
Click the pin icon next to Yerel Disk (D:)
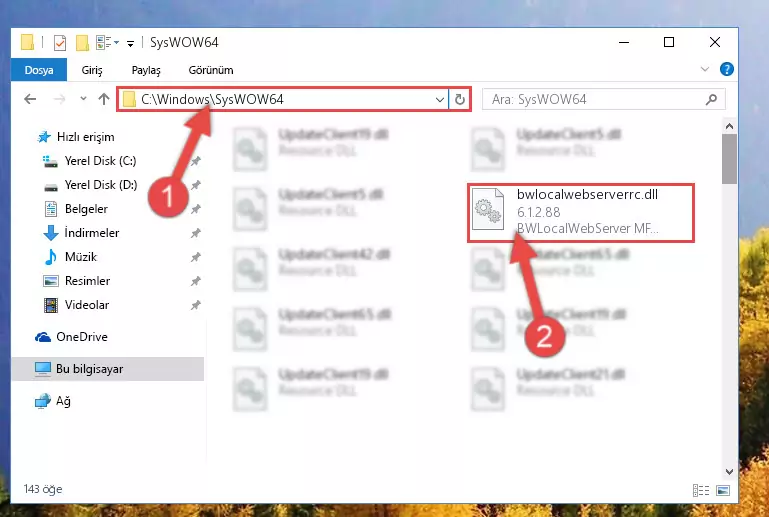click(196, 185)
